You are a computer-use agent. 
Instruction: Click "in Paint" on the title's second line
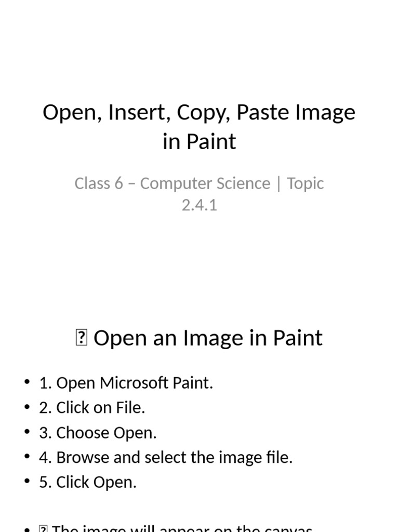click(x=199, y=141)
